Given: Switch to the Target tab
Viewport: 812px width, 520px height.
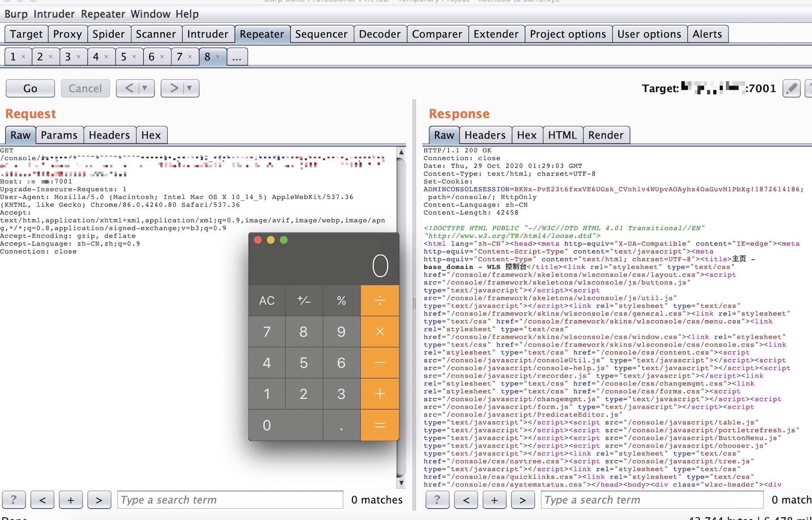Looking at the screenshot, I should point(26,34).
